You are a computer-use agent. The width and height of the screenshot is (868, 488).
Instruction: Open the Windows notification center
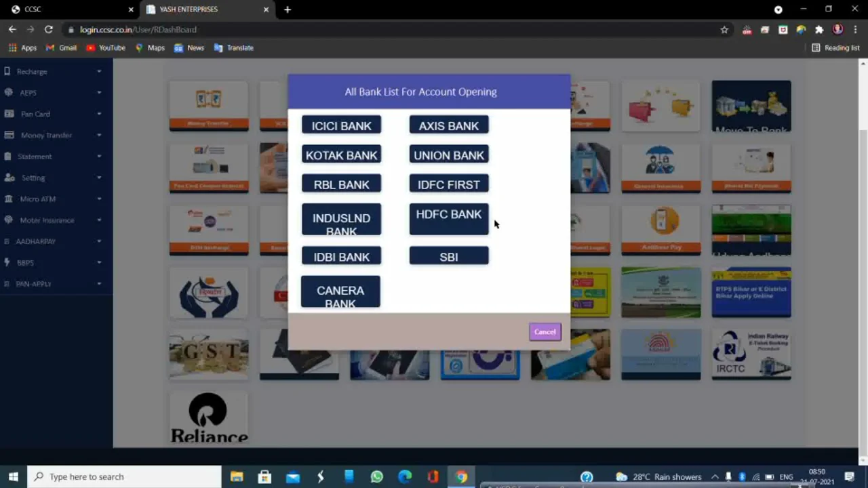[x=849, y=476]
